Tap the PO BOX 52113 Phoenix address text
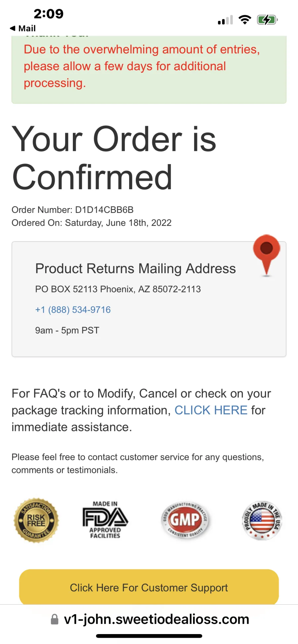This screenshot has height=644, width=298. pyautogui.click(x=118, y=289)
